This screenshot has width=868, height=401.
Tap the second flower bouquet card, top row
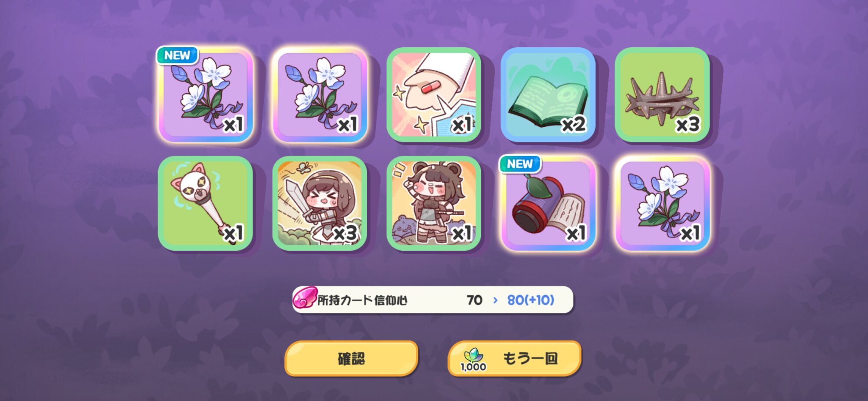(320, 95)
